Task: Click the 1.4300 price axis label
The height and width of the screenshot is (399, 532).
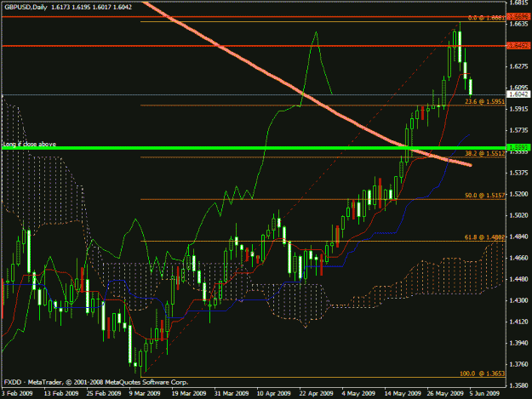Action: (x=518, y=300)
